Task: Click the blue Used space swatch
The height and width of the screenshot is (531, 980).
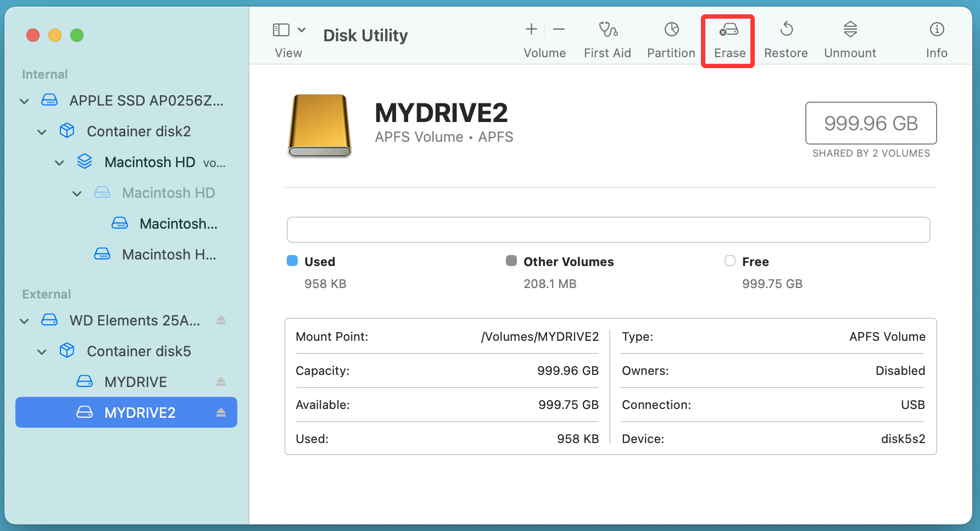Action: [292, 261]
